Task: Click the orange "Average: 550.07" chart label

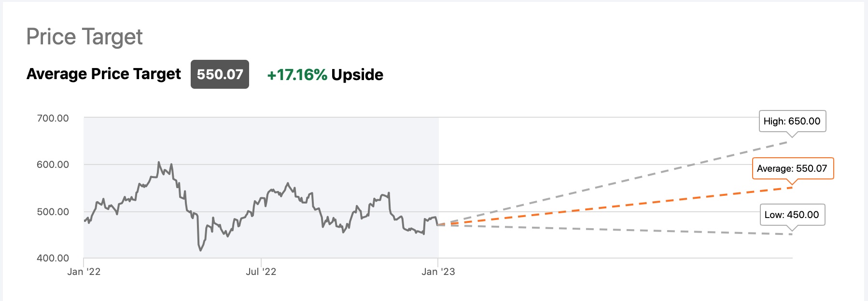Action: 792,168
